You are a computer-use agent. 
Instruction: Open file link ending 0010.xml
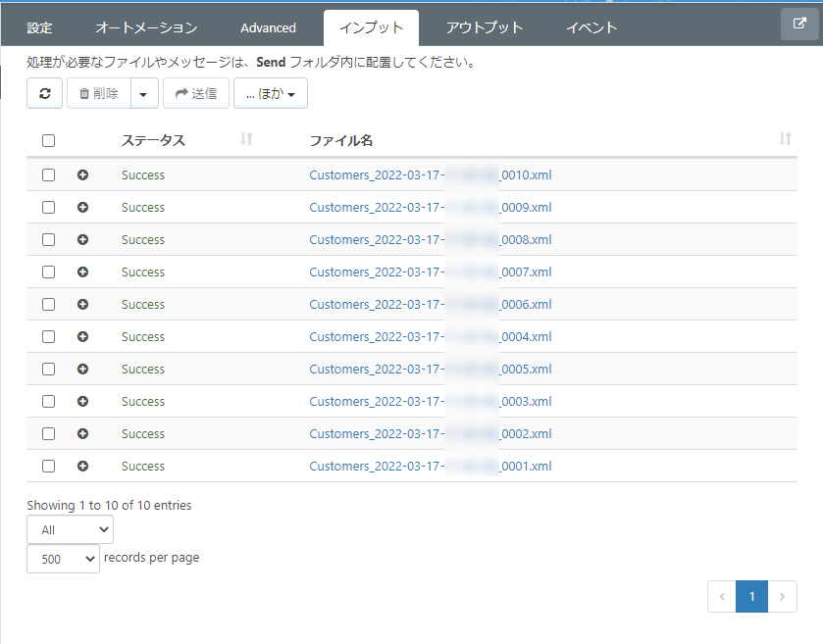(x=431, y=175)
